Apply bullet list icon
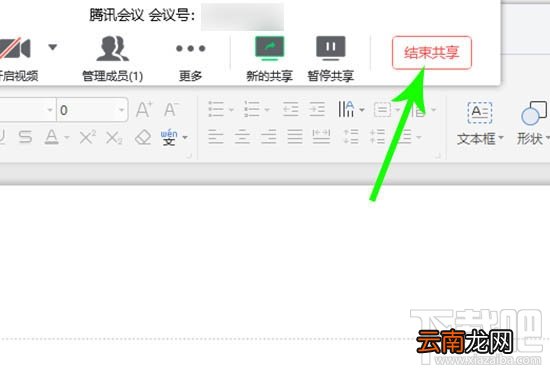The width and height of the screenshot is (550, 370). pyautogui.click(x=216, y=109)
